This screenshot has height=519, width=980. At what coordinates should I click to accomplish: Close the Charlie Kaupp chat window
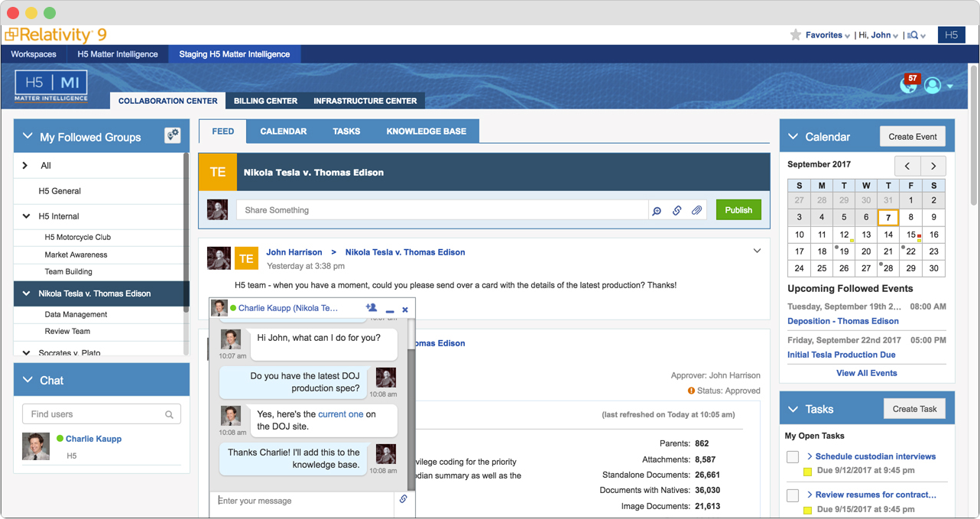tap(405, 310)
